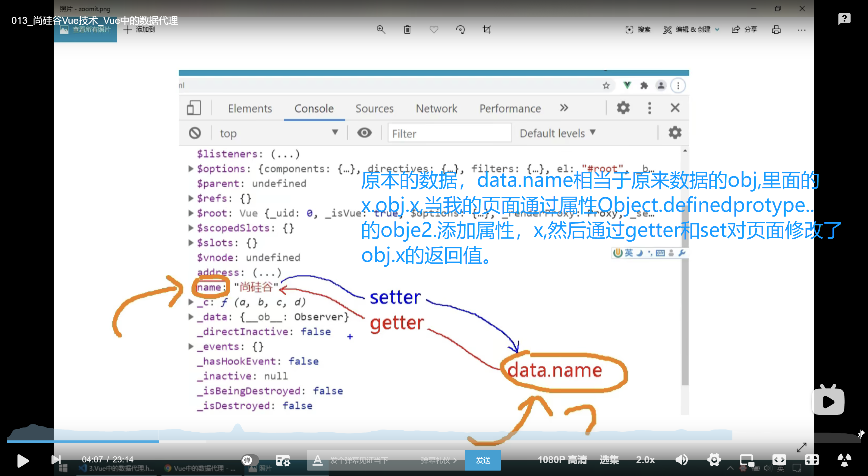Expand the $options property
Screen dimensions: 868x476
point(191,168)
